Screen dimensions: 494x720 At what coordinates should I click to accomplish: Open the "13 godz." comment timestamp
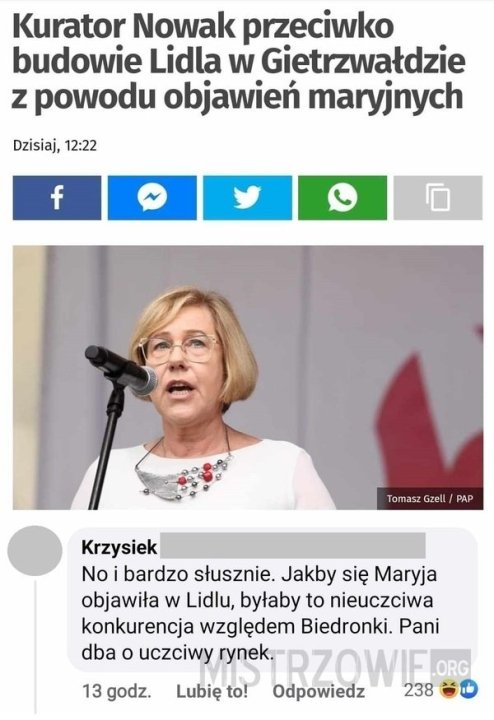[x=117, y=691]
